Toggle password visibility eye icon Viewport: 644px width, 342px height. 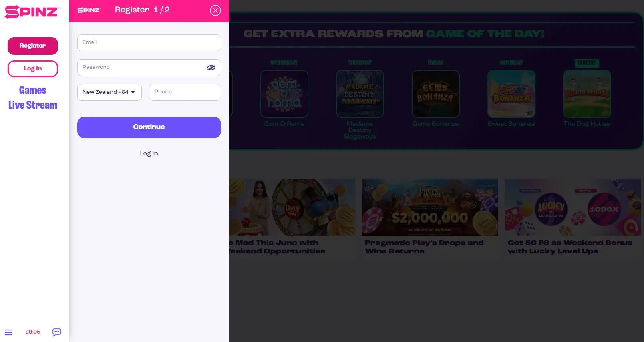(x=211, y=68)
